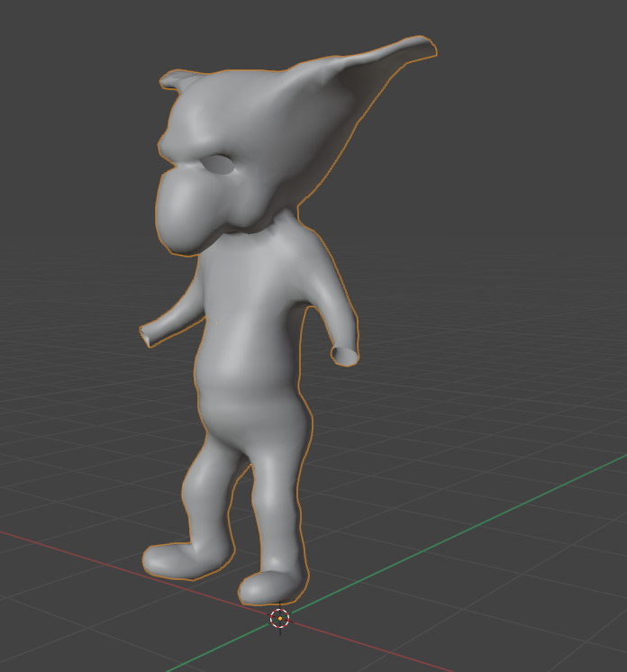Image resolution: width=627 pixels, height=672 pixels.
Task: Click the 3D cursor at the origin
Action: 280,619
